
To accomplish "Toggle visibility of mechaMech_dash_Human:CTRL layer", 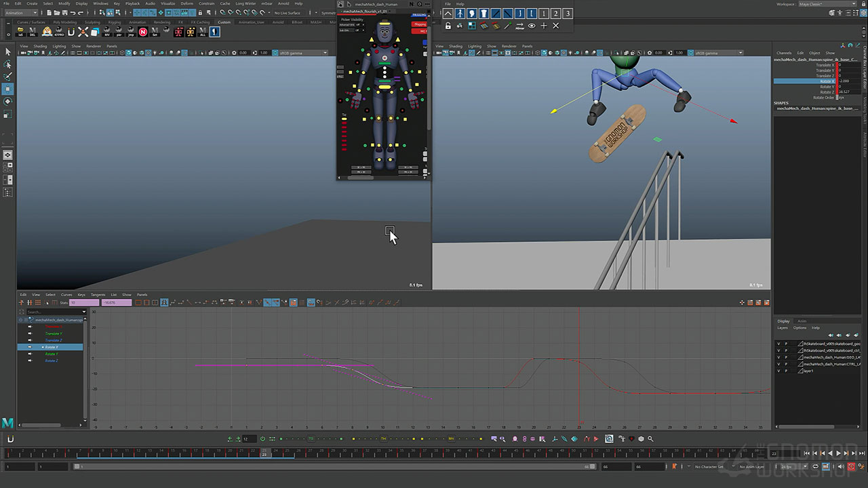I will pos(778,364).
